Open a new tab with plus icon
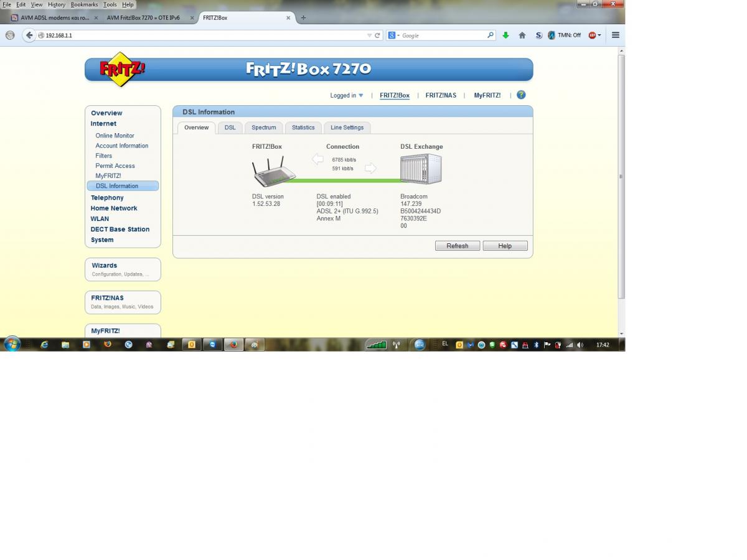 (303, 17)
